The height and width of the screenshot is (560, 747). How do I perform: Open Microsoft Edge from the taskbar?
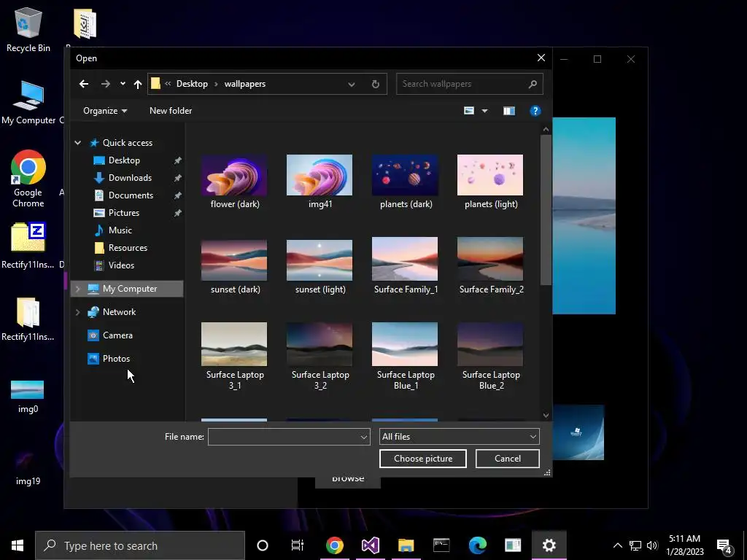tap(477, 545)
